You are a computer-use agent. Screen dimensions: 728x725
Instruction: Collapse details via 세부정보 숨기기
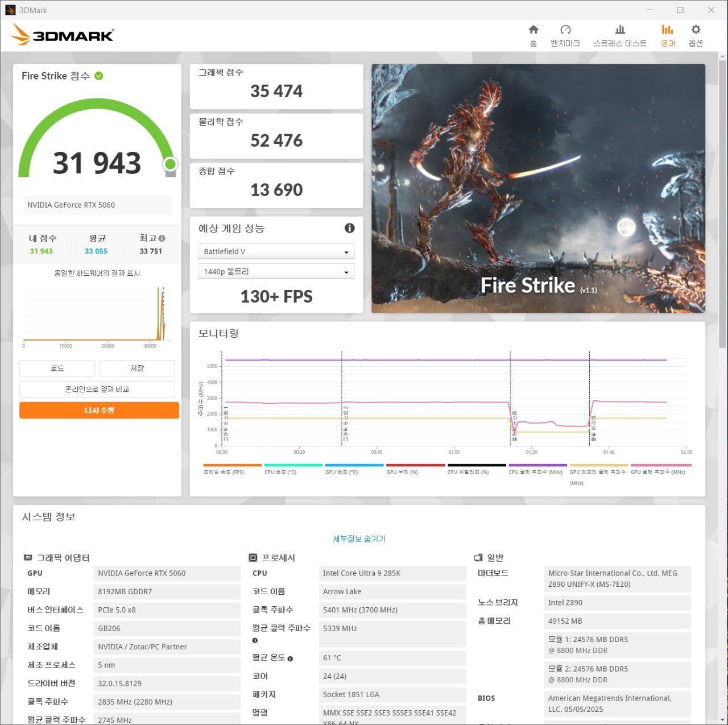pos(359,538)
